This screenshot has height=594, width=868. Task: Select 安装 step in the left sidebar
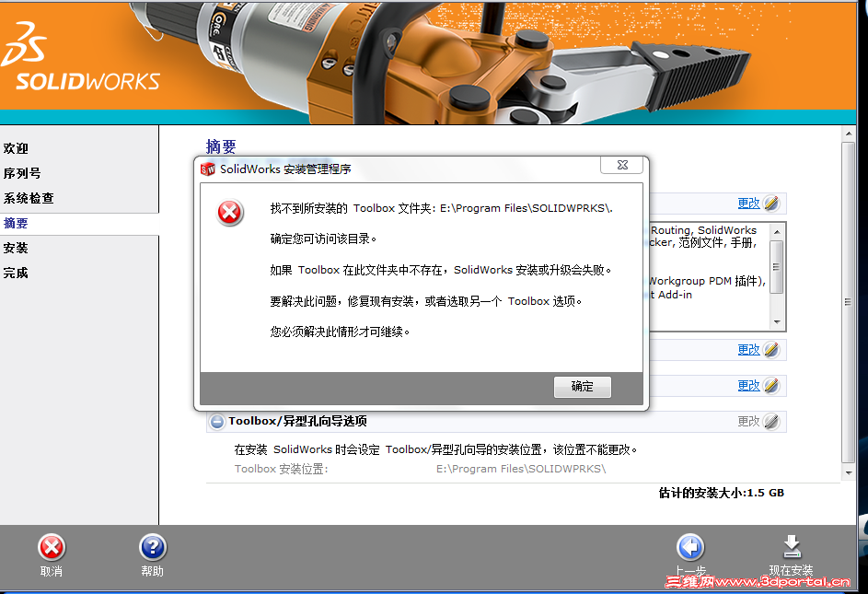tap(16, 249)
